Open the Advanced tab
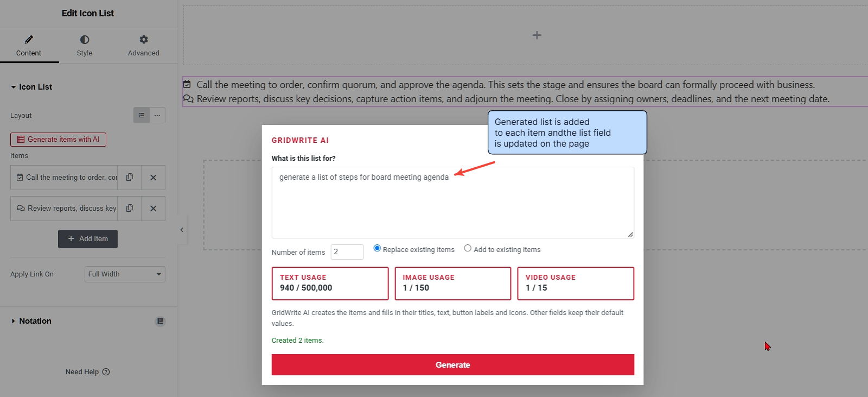This screenshot has height=397, width=868. click(144, 46)
